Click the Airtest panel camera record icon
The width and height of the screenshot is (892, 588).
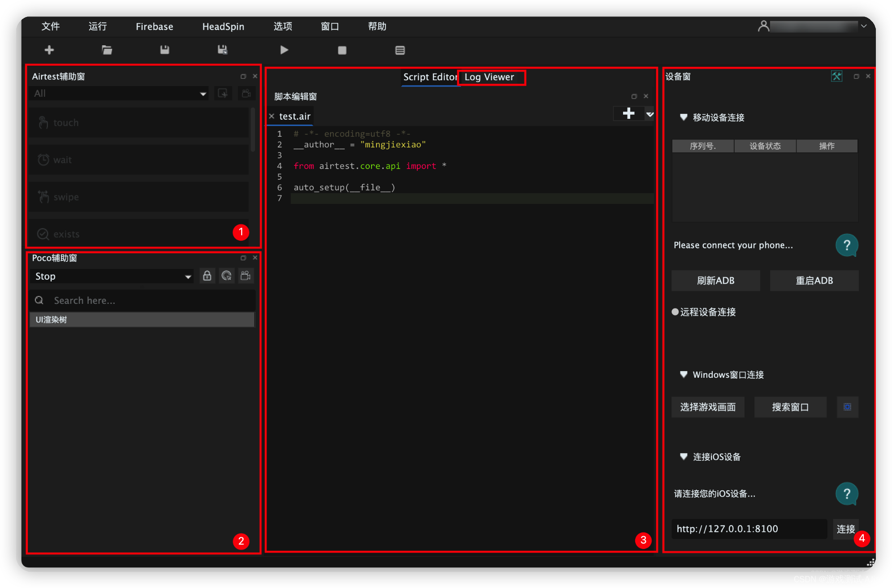pyautogui.click(x=246, y=93)
